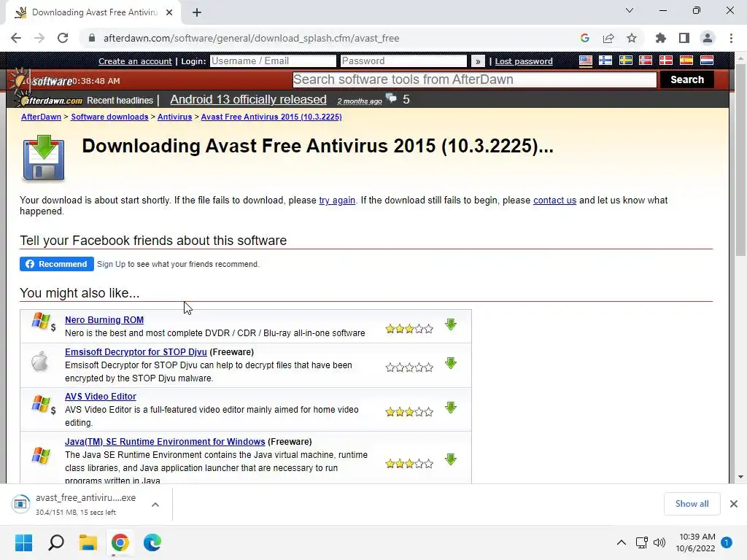Submit login with the » button

click(478, 61)
